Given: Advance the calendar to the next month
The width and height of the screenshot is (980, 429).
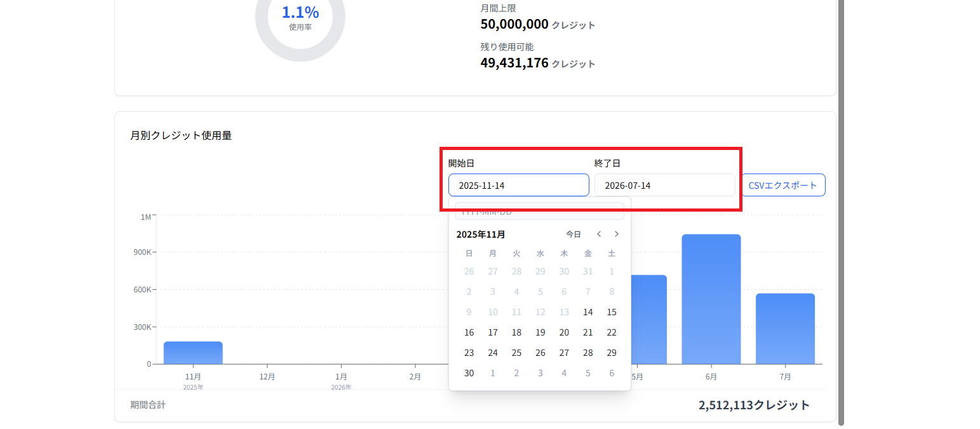Looking at the screenshot, I should pyautogui.click(x=616, y=234).
